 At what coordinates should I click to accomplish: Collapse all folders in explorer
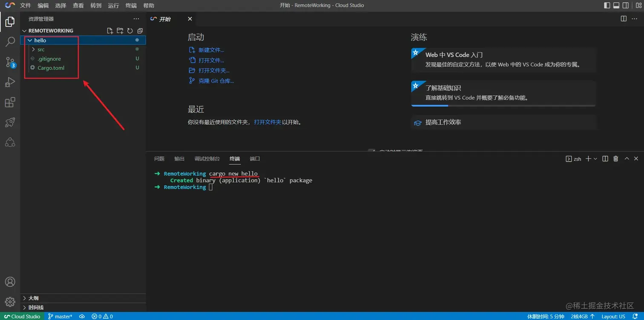140,31
